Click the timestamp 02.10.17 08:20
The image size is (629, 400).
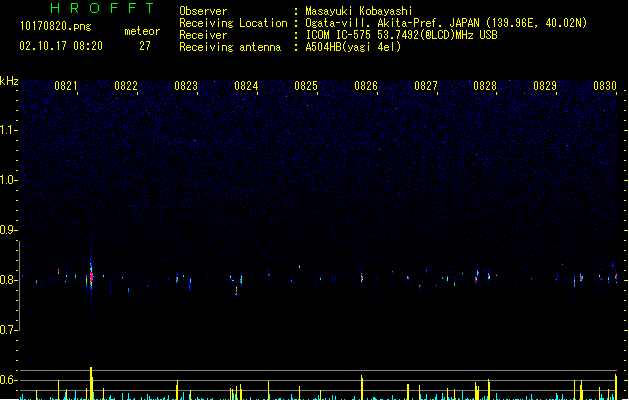pos(61,46)
